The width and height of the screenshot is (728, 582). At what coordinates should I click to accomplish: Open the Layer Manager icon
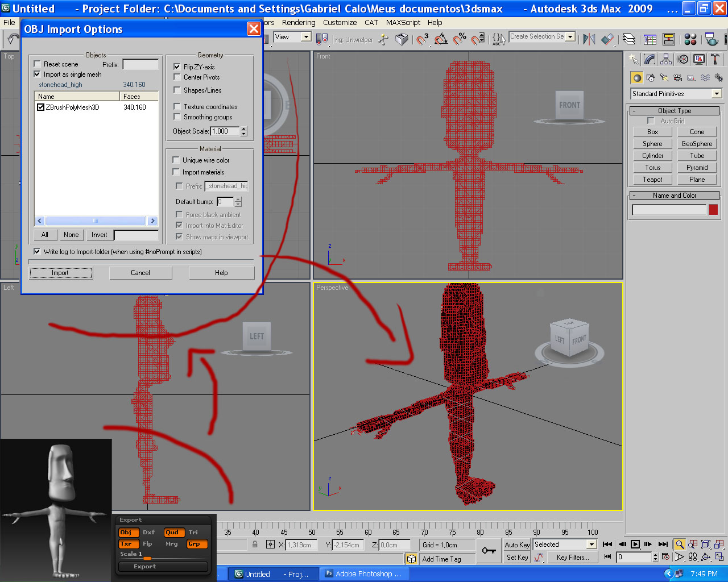629,39
